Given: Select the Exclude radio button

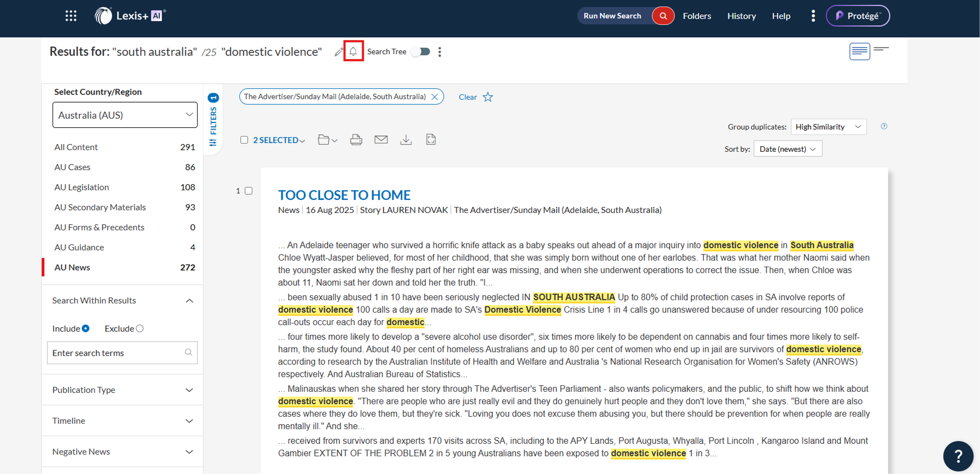Looking at the screenshot, I should tap(140, 328).
